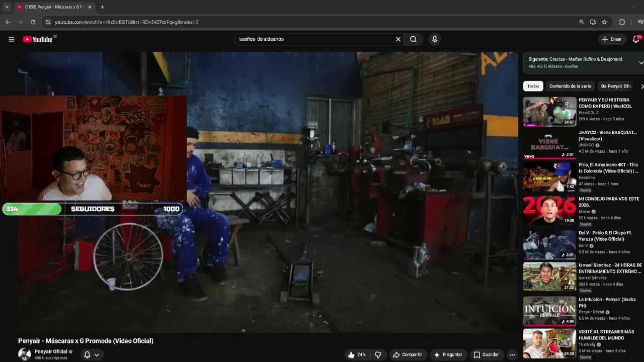Open YouTube notifications bell

636,39
